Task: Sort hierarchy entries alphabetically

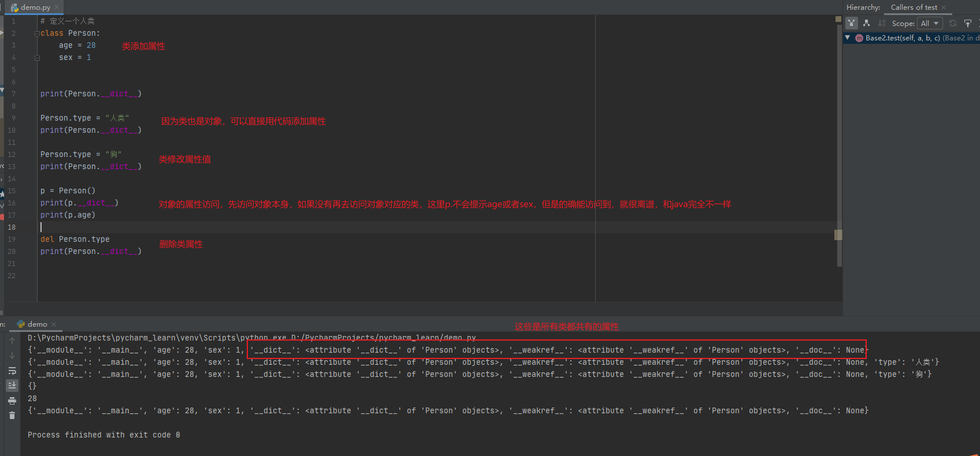Action: coord(882,23)
